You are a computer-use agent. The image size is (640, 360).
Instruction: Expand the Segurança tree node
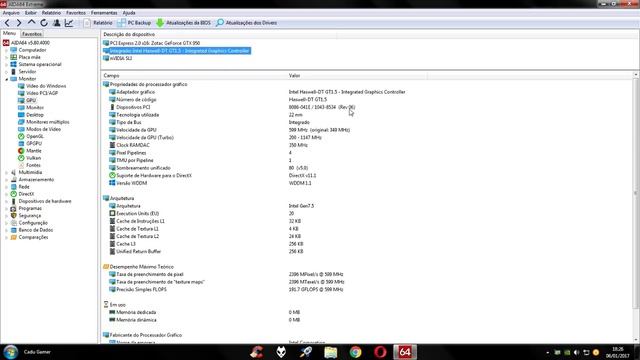click(x=7, y=216)
